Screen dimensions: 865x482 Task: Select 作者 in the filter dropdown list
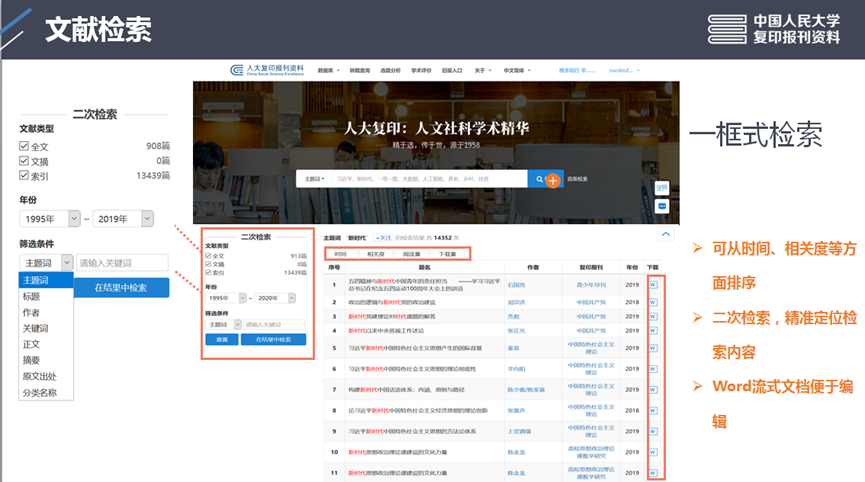coord(46,312)
